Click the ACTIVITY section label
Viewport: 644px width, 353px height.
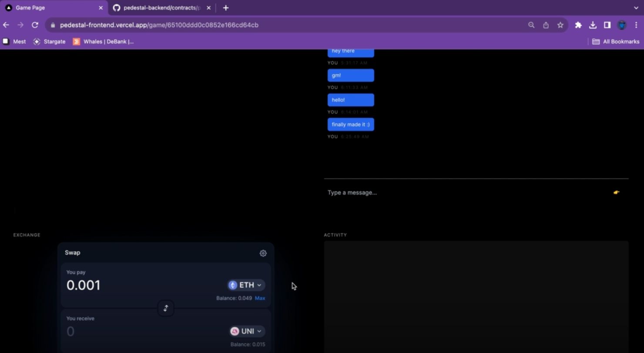[x=335, y=235]
